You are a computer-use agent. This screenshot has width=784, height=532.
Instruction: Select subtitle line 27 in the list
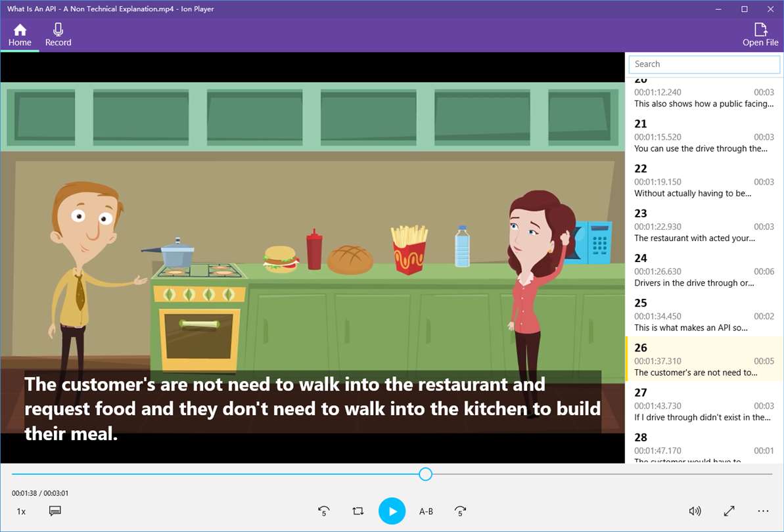click(704, 405)
